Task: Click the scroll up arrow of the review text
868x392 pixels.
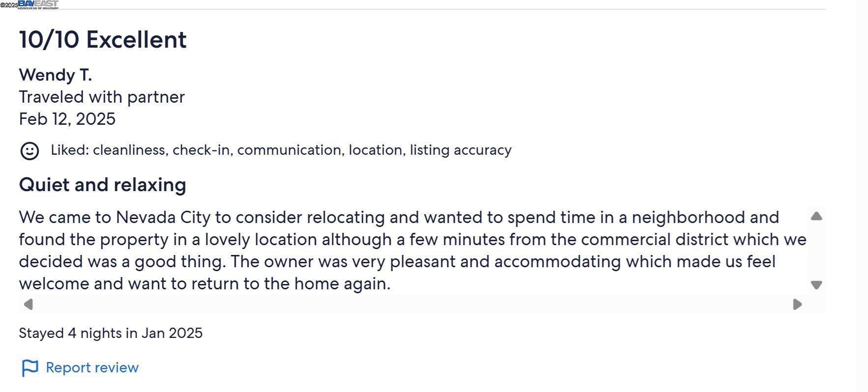Action: tap(816, 216)
